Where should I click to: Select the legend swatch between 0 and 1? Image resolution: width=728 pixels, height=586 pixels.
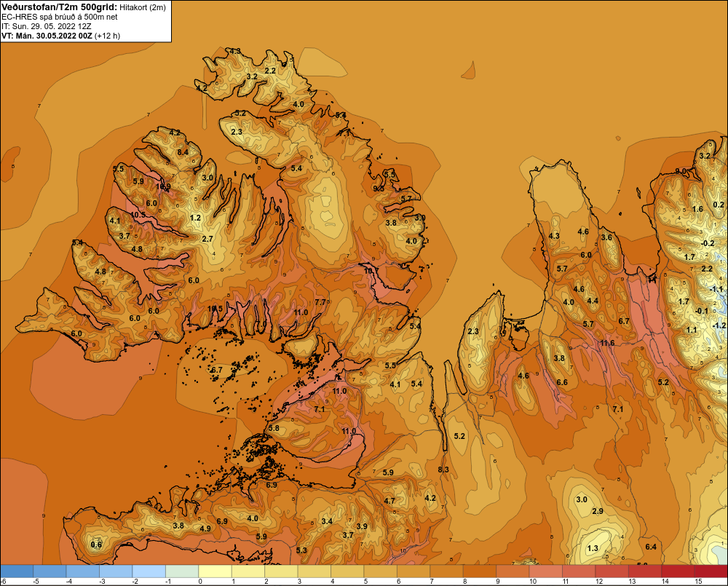[215, 571]
